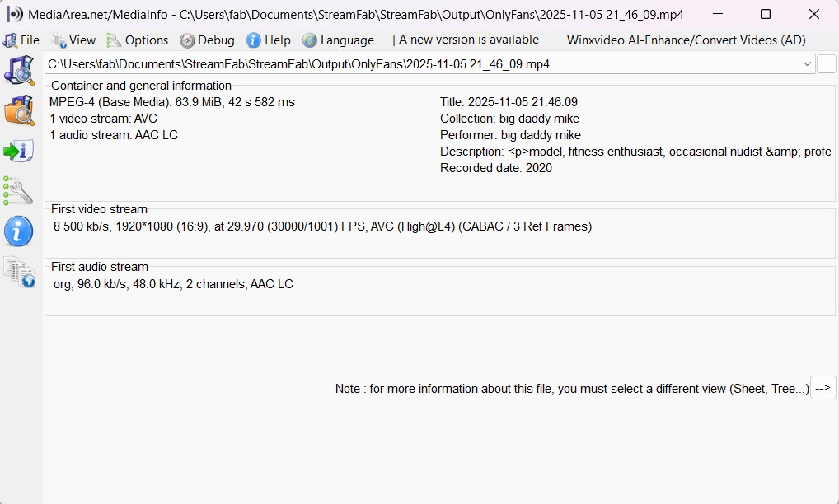Open the browse dialog with the ellipsis button
The width and height of the screenshot is (839, 504).
(x=826, y=63)
